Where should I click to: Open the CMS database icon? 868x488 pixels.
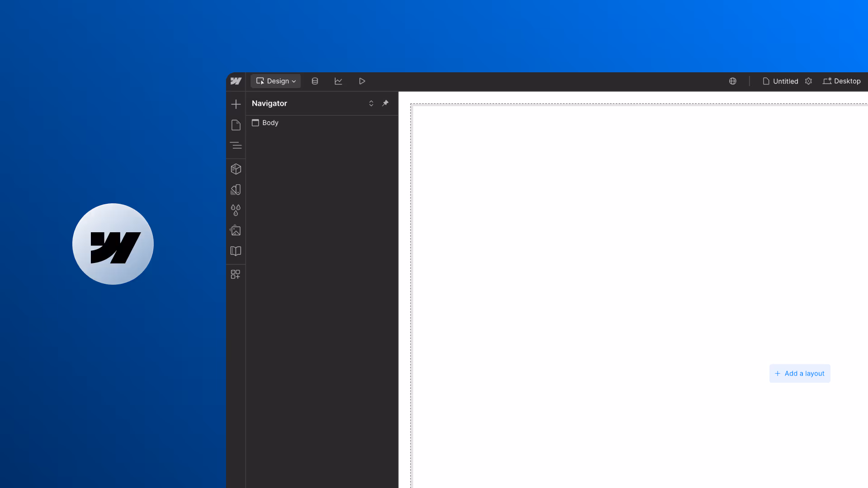point(315,81)
